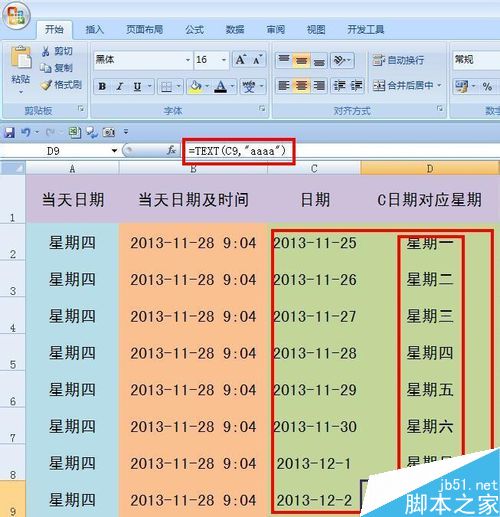The height and width of the screenshot is (517, 500).
Task: Switch to the 公式 ribbon tab
Action: click(x=194, y=30)
